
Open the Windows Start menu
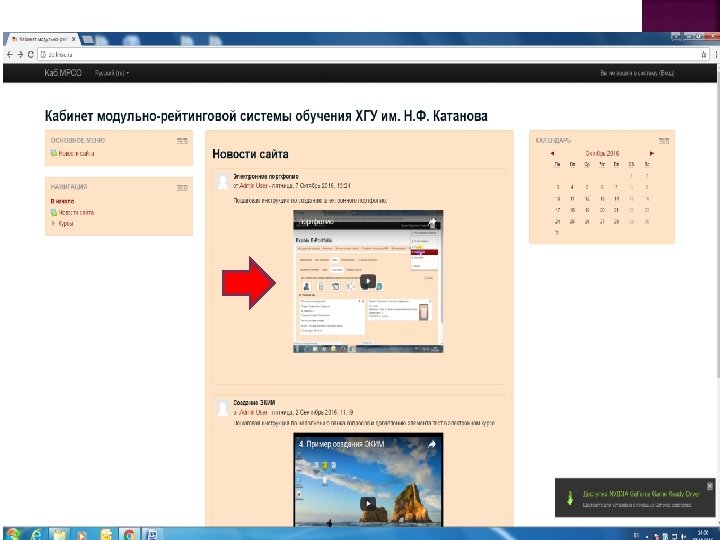13,534
